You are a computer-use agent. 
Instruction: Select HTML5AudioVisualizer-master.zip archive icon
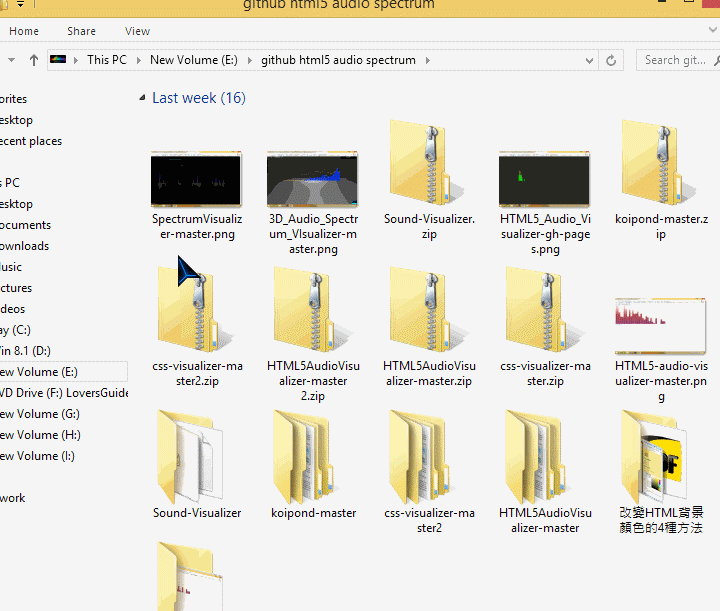tap(428, 309)
